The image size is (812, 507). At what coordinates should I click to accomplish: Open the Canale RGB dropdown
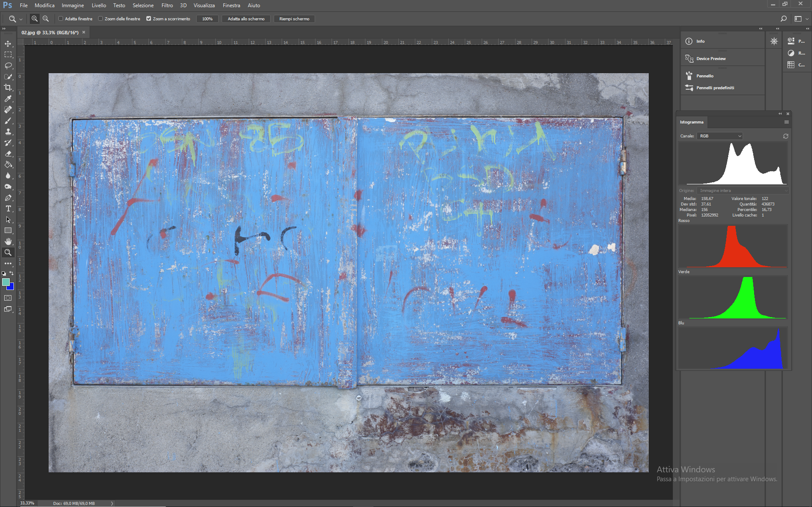(720, 136)
